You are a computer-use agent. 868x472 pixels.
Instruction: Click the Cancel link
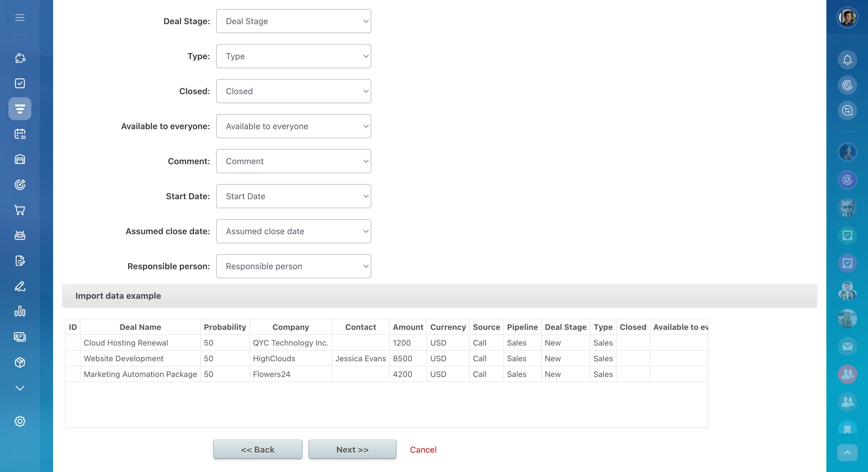point(423,449)
